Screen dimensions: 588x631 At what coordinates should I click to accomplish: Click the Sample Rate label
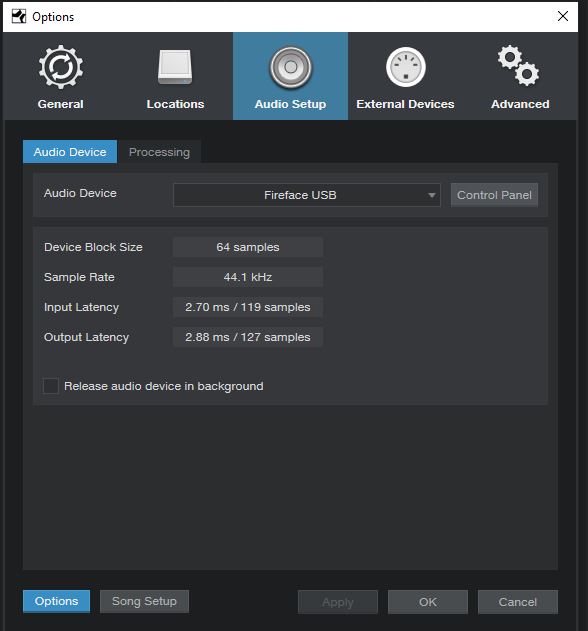[79, 277]
